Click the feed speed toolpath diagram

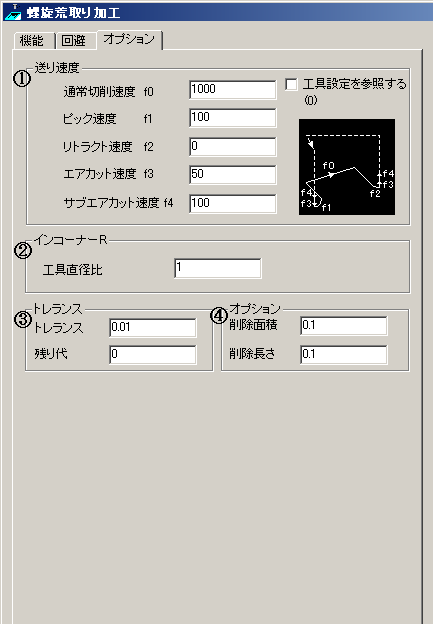click(x=347, y=167)
